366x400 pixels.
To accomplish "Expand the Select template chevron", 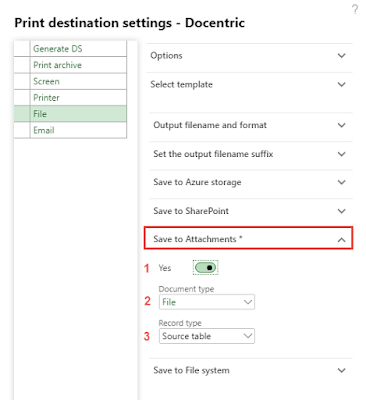I will [x=341, y=84].
